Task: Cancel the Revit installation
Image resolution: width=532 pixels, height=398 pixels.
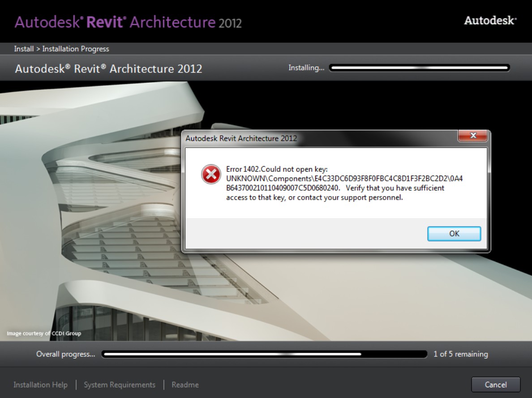Action: click(495, 385)
